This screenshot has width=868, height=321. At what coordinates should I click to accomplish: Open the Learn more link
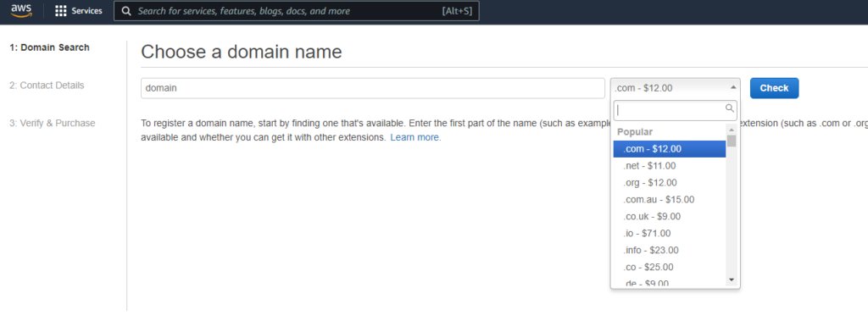[415, 137]
